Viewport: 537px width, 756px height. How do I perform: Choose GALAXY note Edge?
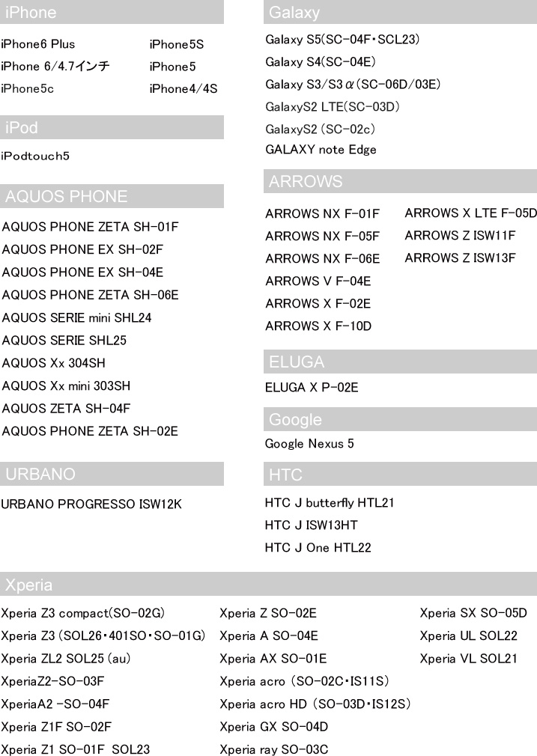point(321,150)
